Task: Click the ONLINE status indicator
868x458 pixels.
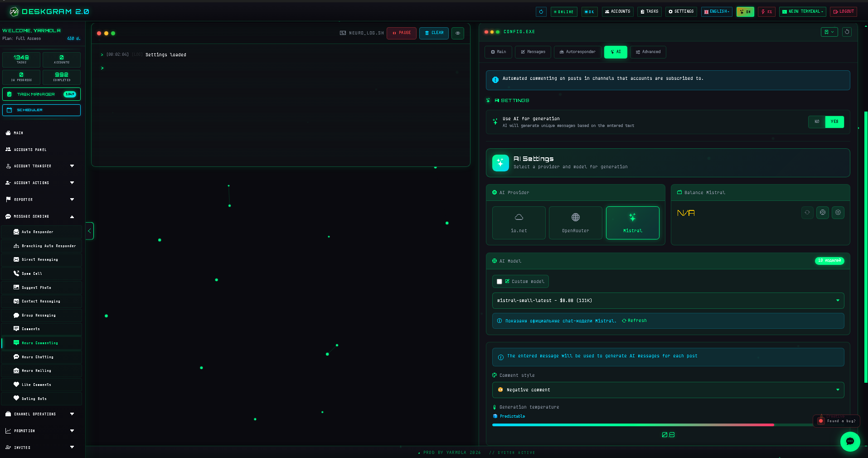Action: click(563, 12)
